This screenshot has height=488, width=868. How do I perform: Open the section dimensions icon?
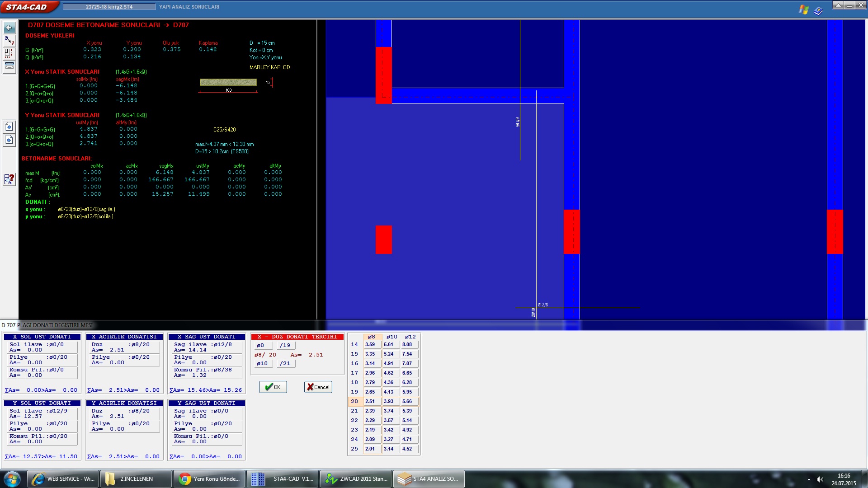click(9, 53)
